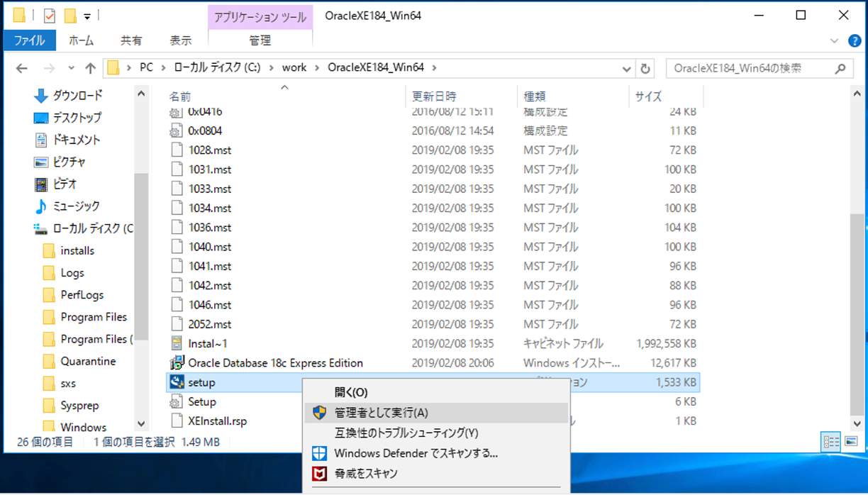Click the quick access new folder icon

tap(70, 15)
